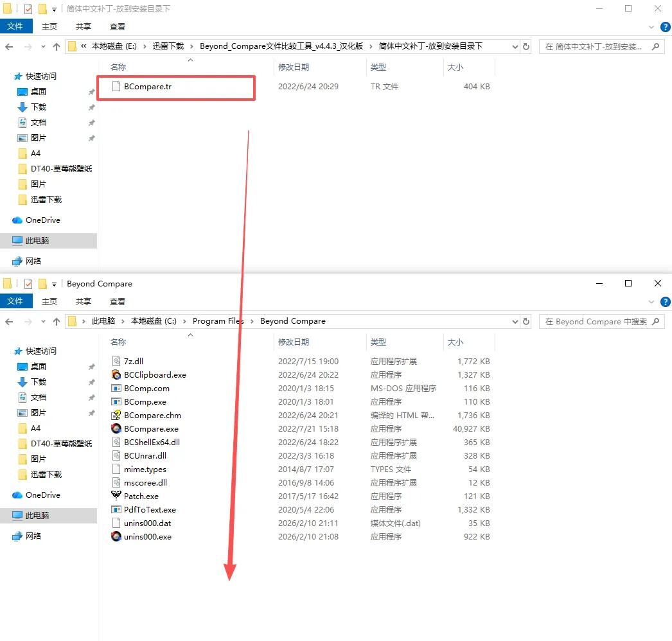
Task: Open recent locations dropdown in Beyond Compare window
Action: click(x=43, y=322)
